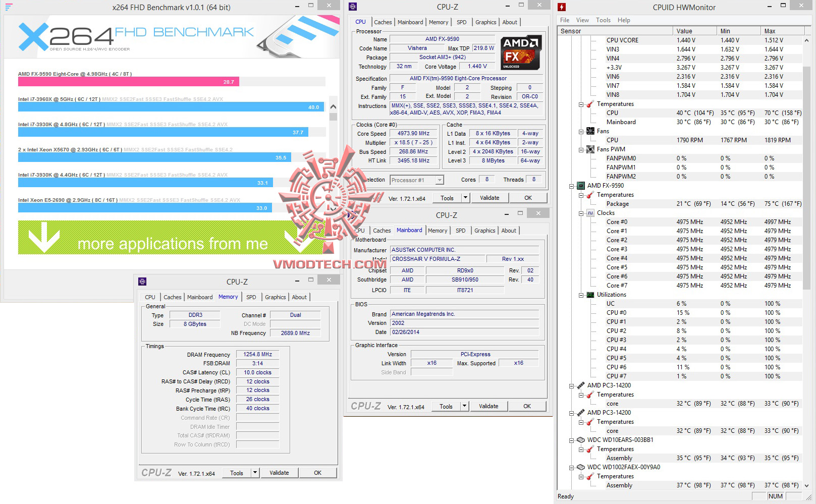Click the lower AMD PC3-14200 memory stick icon
The width and height of the screenshot is (816, 504).
[581, 413]
